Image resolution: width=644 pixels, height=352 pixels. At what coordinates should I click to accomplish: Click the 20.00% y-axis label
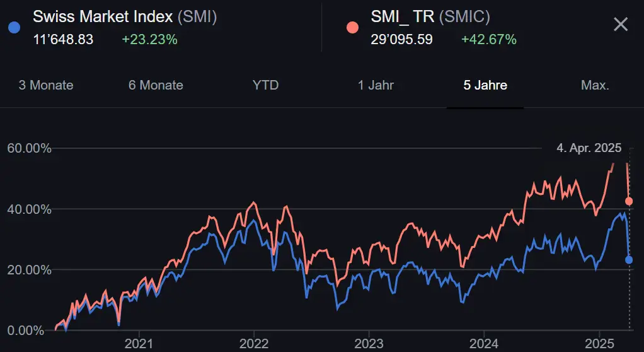[x=29, y=270]
